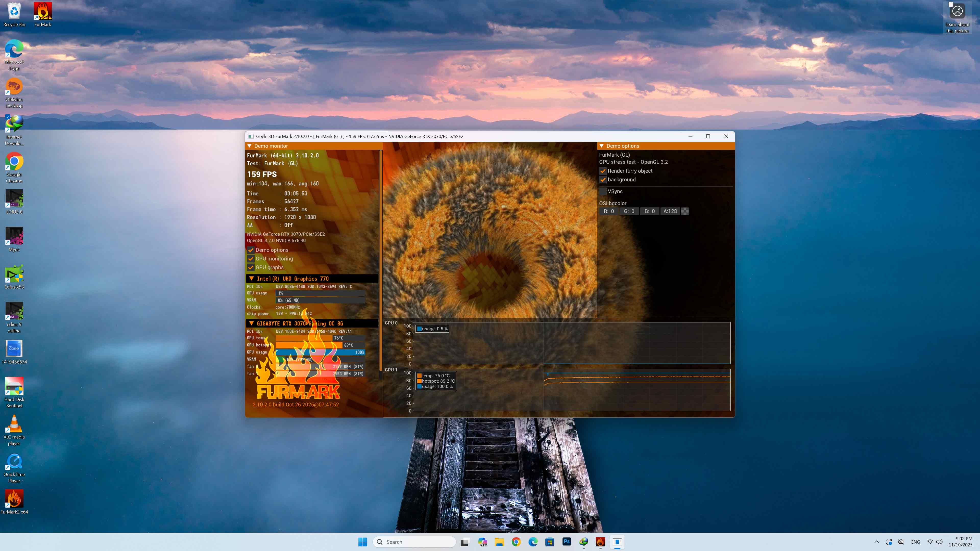The width and height of the screenshot is (980, 551).
Task: Click Photoshop icon in taskbar
Action: (x=567, y=542)
